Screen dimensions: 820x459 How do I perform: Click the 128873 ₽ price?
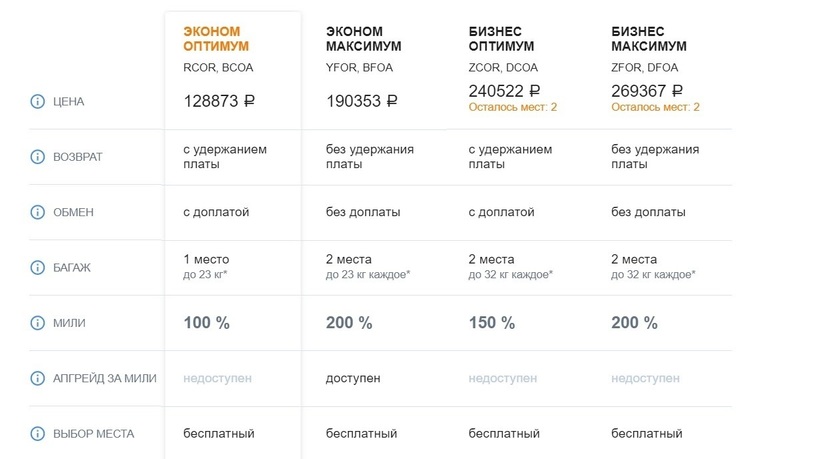[221, 101]
